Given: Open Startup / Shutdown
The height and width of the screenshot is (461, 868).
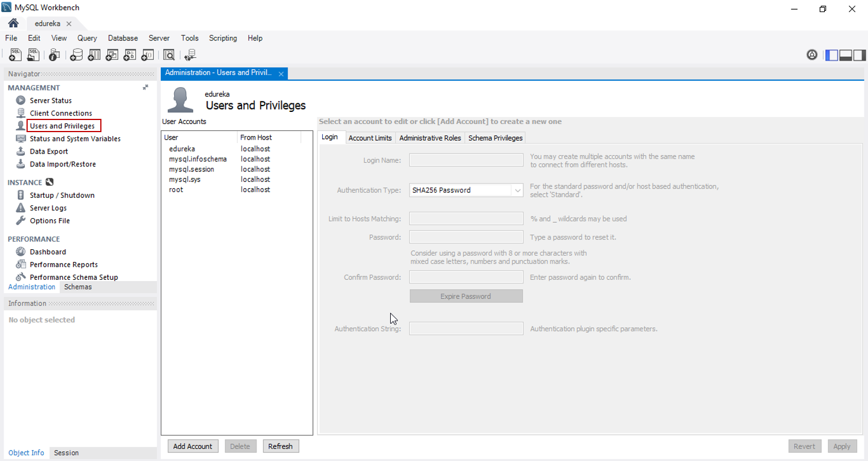Looking at the screenshot, I should coord(62,195).
